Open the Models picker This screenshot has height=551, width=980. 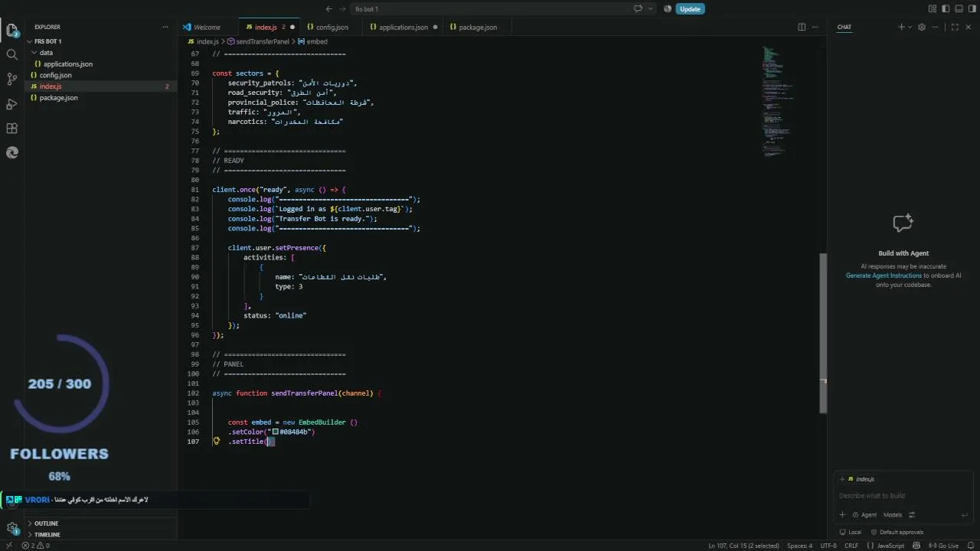893,515
